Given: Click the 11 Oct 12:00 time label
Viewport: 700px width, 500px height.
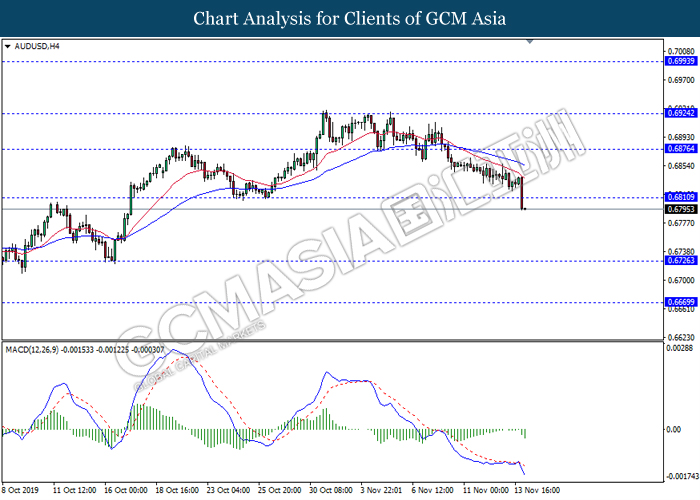Looking at the screenshot, I should [x=74, y=490].
